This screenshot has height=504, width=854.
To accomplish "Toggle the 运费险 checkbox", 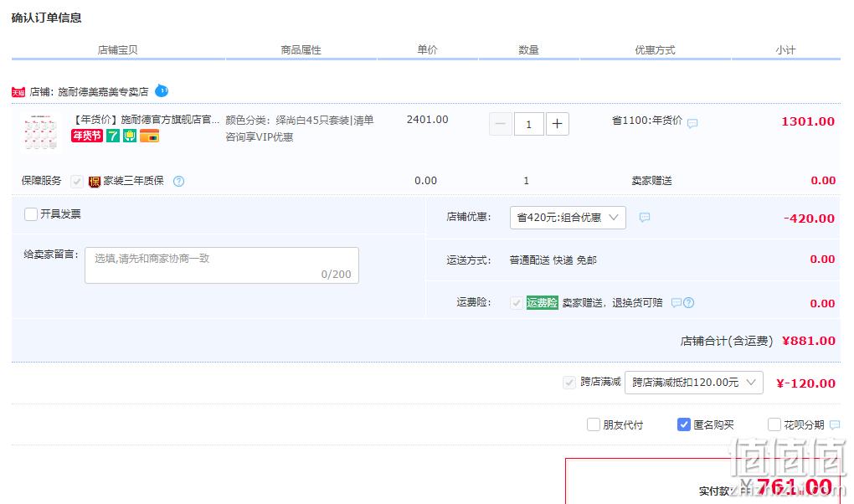I will coord(517,303).
